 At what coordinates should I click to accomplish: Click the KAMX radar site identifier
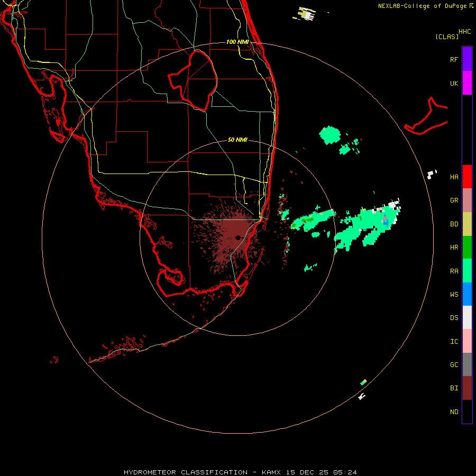(271, 472)
